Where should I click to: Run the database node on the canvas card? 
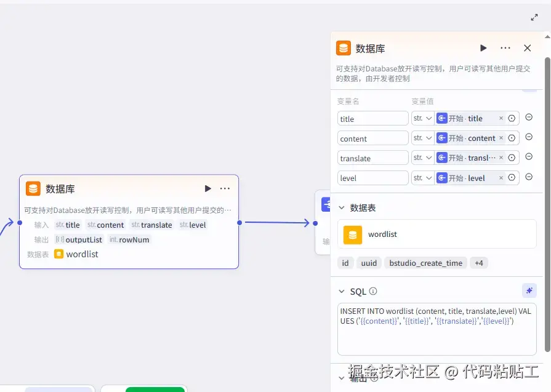coord(207,189)
